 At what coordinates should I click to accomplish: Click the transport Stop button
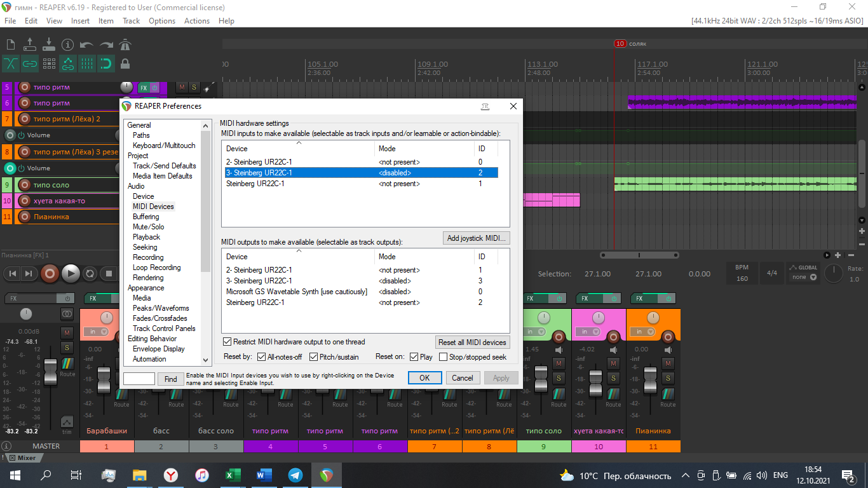coord(109,274)
